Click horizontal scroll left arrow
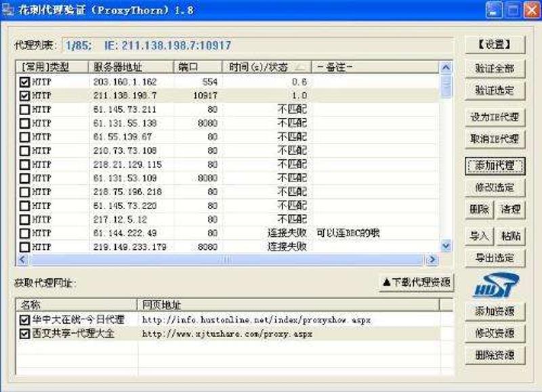The image size is (542, 392). (x=22, y=259)
